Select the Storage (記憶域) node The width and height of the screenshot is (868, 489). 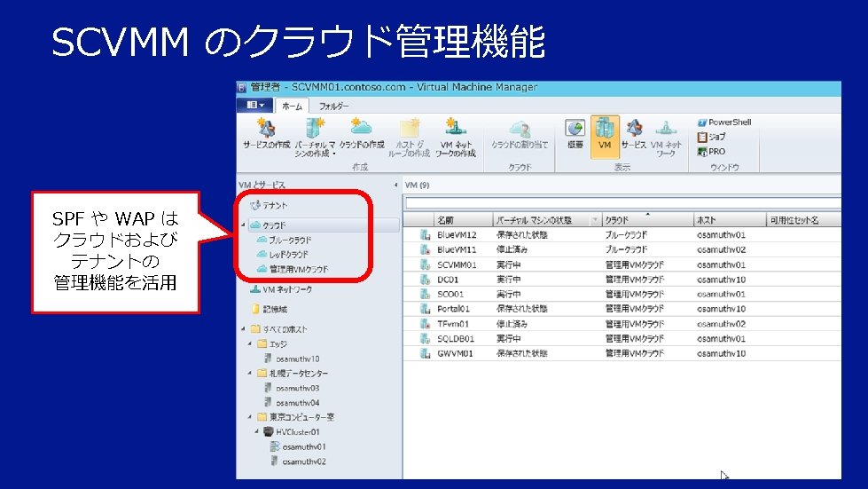[x=269, y=310]
